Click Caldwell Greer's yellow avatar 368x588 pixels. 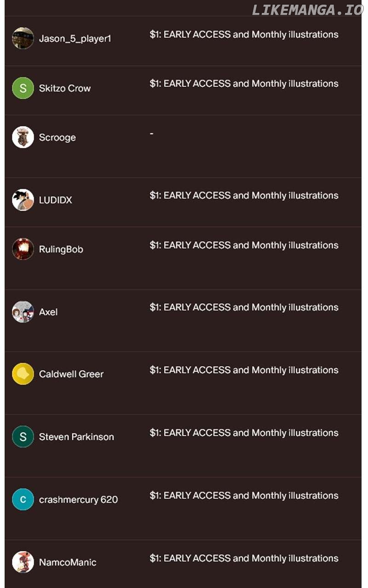pos(23,374)
